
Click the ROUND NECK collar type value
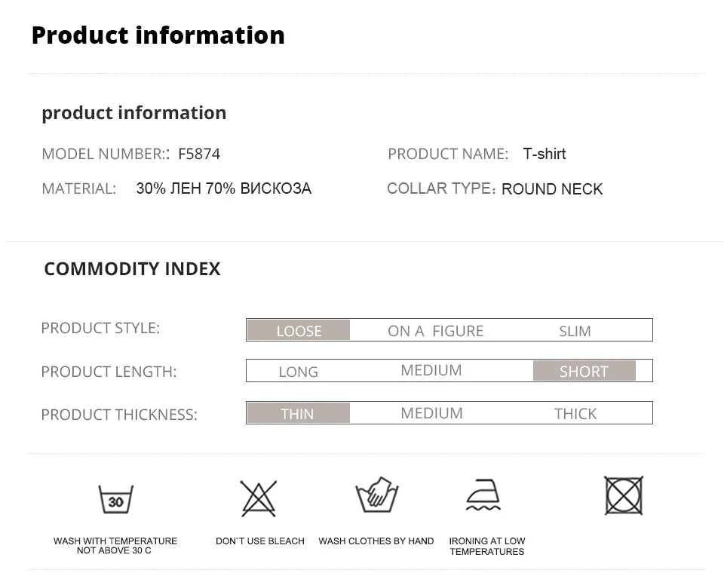tap(551, 189)
